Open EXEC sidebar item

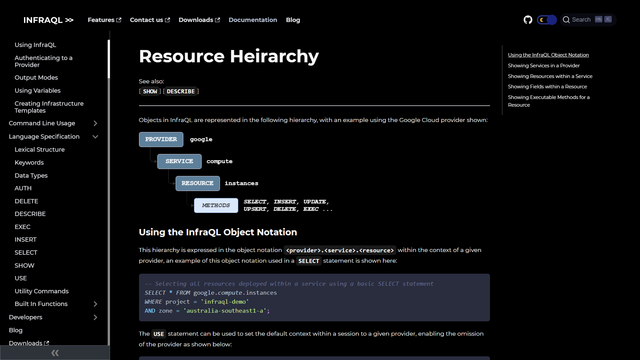[22, 227]
